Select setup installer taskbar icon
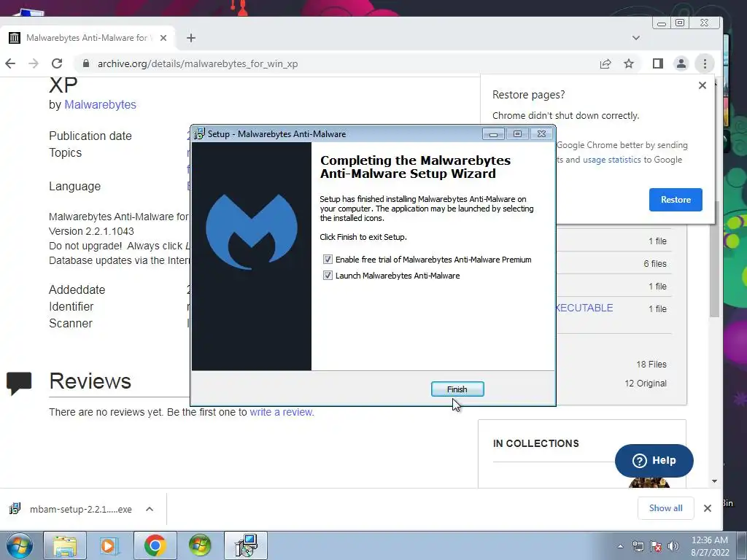This screenshot has width=747, height=560. click(246, 545)
